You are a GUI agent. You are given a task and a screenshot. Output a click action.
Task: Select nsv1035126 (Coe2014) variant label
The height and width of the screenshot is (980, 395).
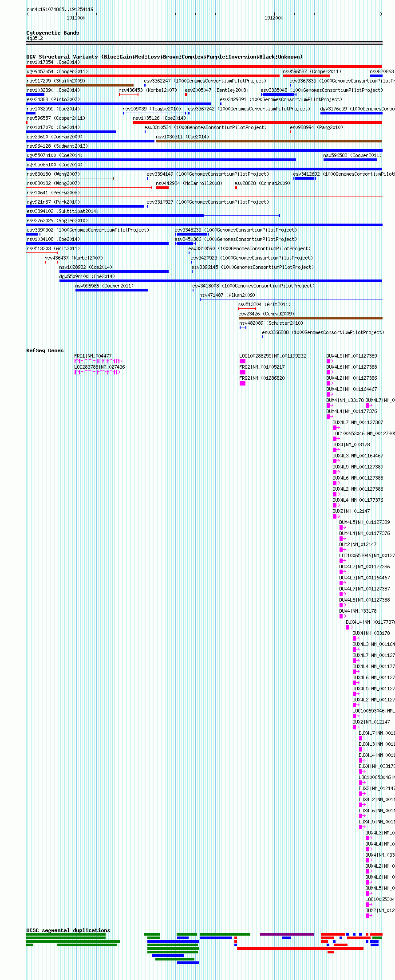coord(159,118)
